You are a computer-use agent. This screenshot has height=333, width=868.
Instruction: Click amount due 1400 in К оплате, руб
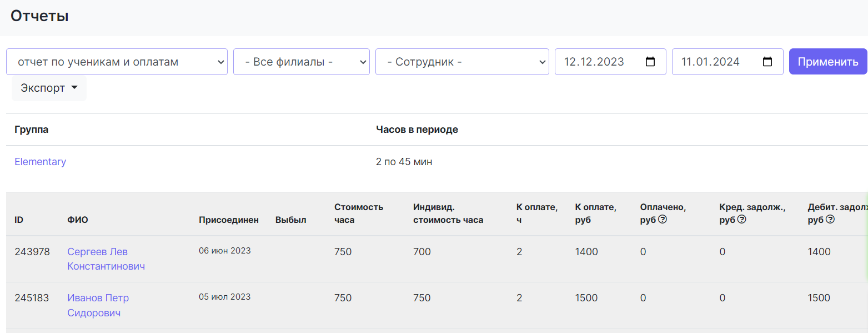point(587,252)
